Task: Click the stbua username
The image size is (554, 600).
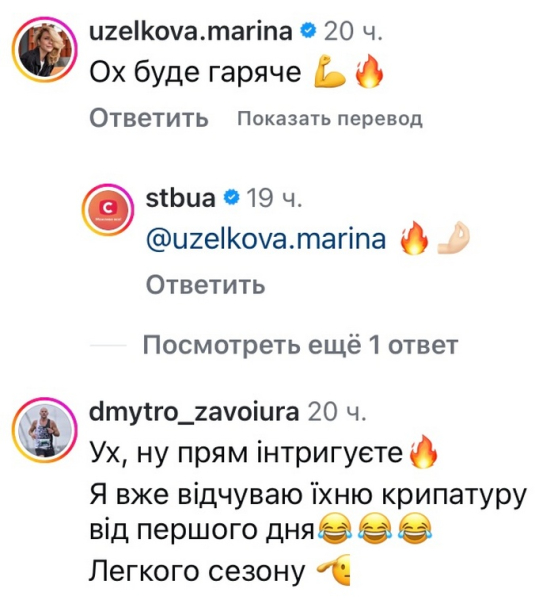Action: (x=181, y=198)
